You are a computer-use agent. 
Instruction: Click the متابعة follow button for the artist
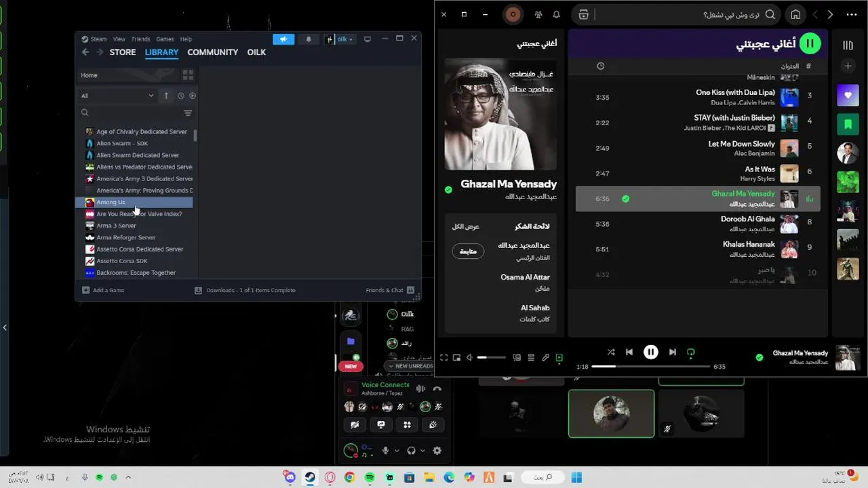click(x=468, y=251)
